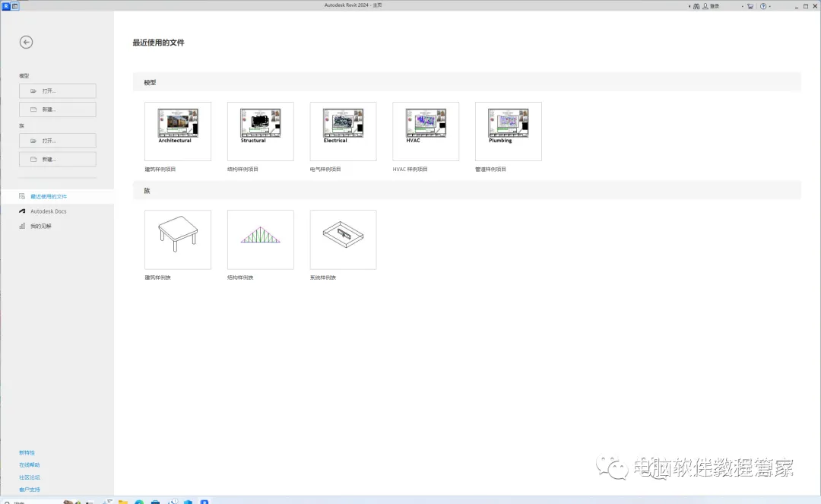Click the back arrow circle icon
The height and width of the screenshot is (504, 821).
point(26,42)
